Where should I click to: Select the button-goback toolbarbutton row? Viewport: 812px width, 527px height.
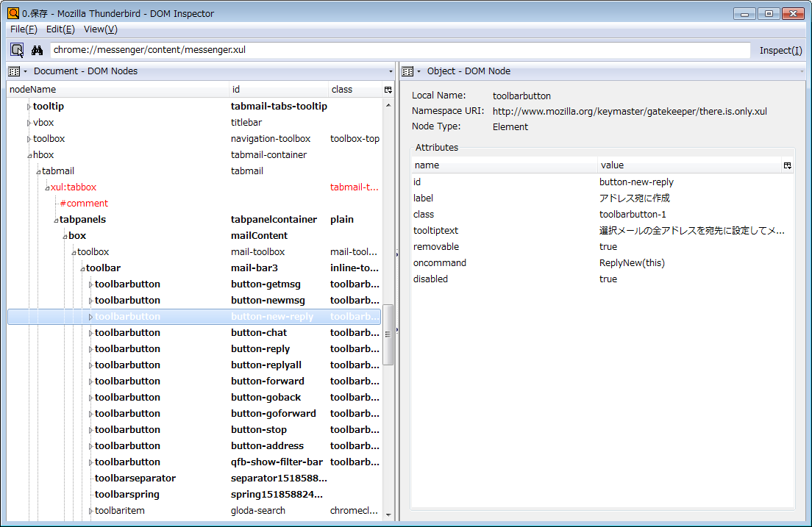point(195,397)
